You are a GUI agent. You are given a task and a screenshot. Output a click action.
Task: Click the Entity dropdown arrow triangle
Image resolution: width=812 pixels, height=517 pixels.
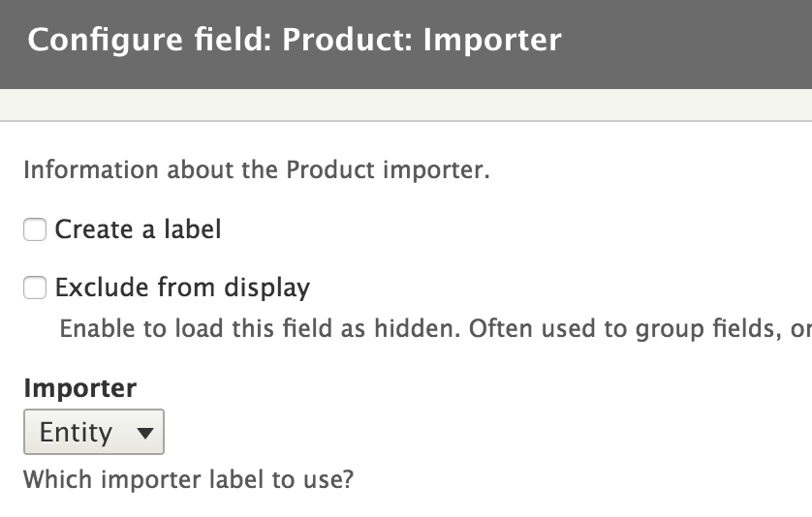tap(145, 434)
